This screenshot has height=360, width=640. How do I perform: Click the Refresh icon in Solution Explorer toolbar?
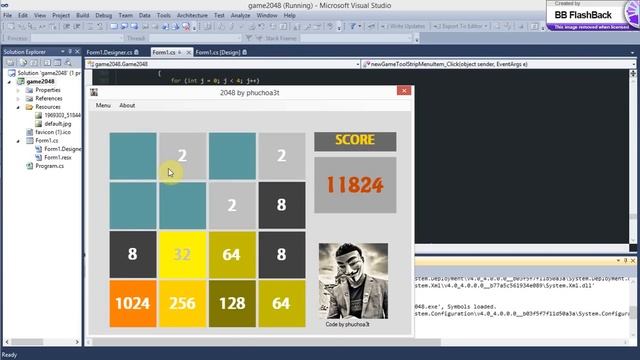[x=34, y=63]
